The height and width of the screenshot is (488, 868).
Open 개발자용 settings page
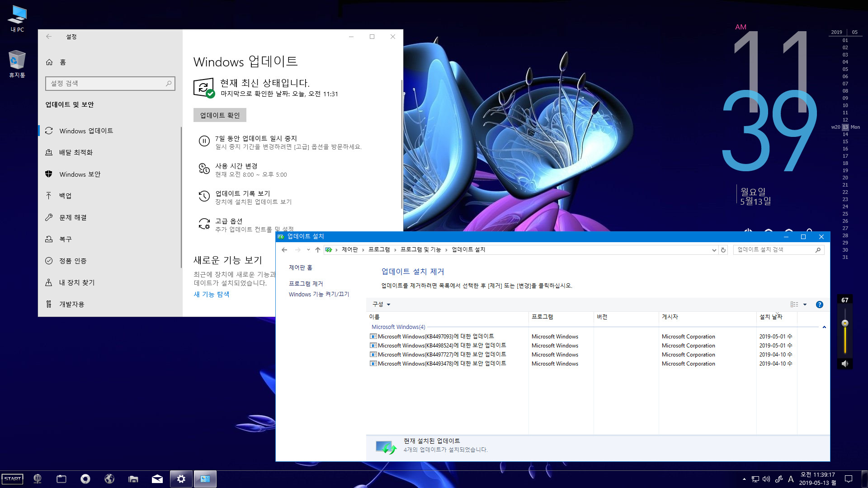point(109,305)
